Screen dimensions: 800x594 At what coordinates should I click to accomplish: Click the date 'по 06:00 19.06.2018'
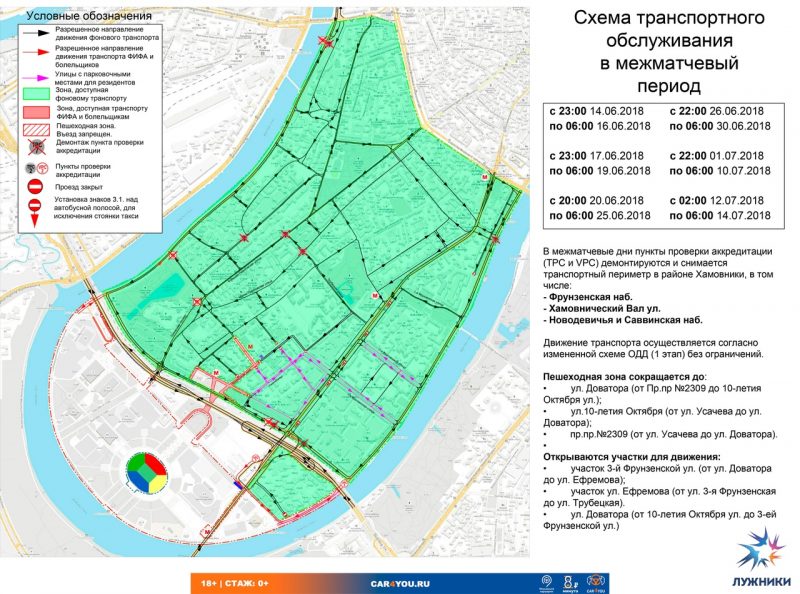pos(599,170)
